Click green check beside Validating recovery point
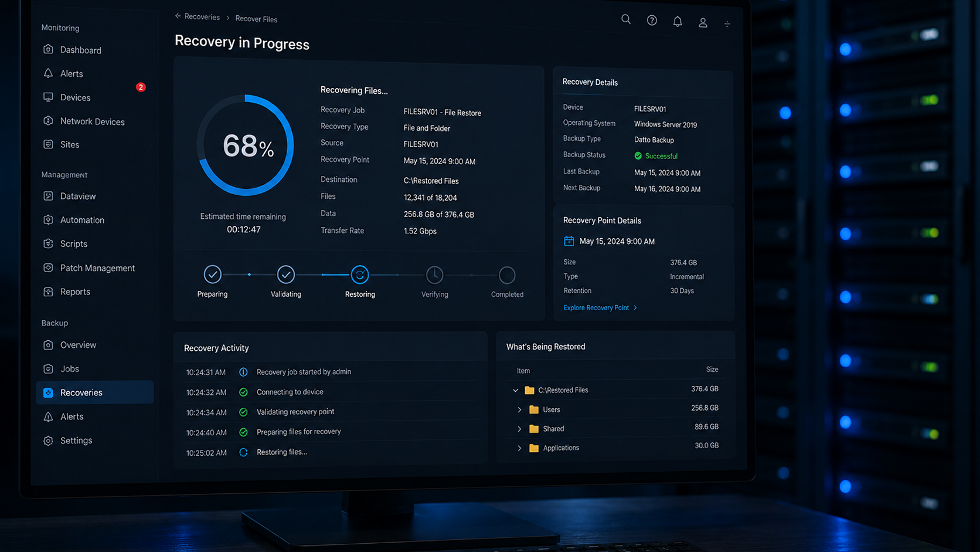 [243, 412]
